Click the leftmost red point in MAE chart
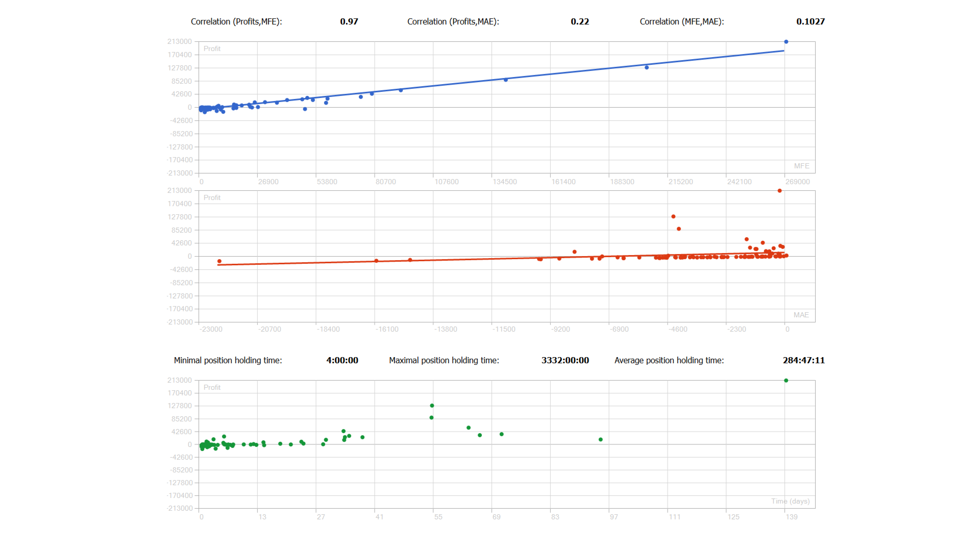 pos(219,261)
